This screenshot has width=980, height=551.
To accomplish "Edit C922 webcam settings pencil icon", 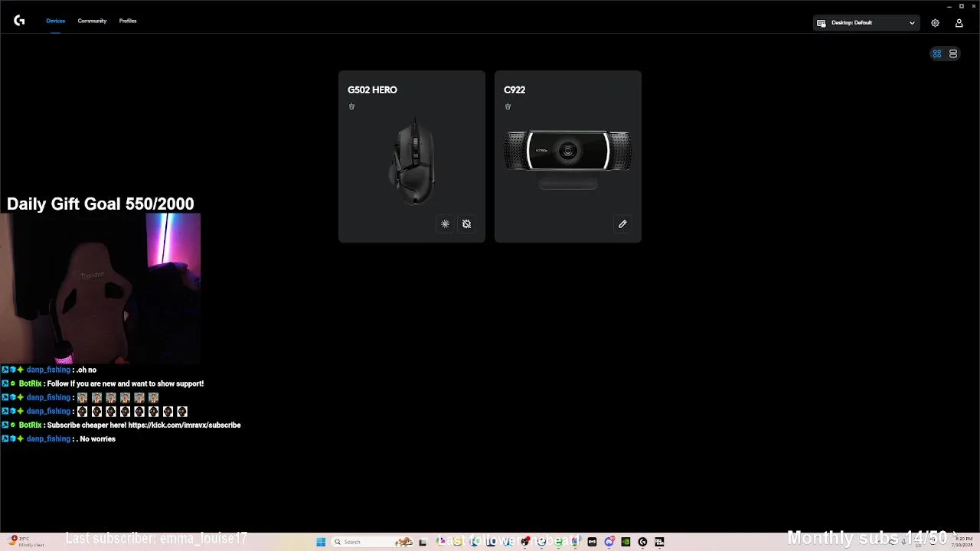I will (622, 224).
